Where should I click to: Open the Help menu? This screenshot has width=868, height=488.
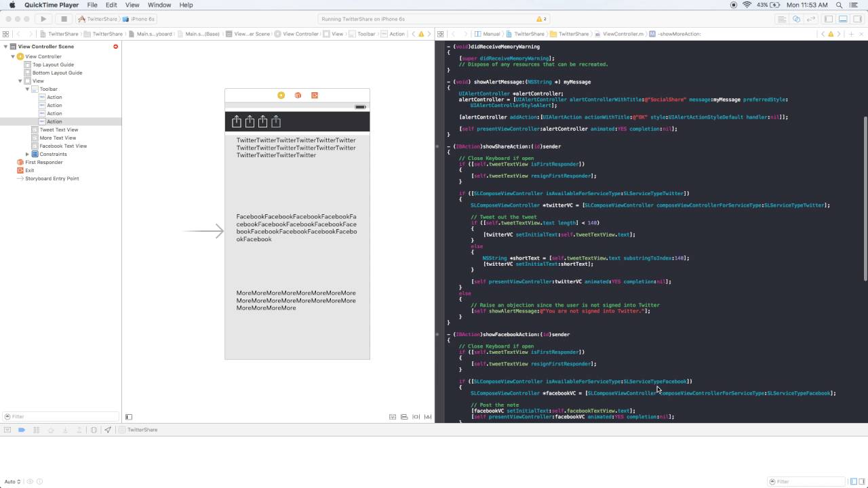[186, 5]
